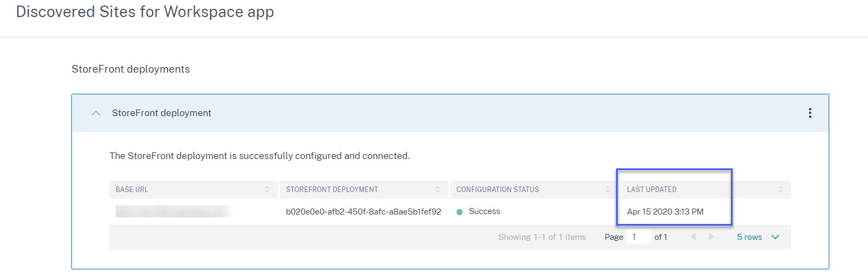Image resolution: width=868 pixels, height=274 pixels.
Task: Select the LAST UPDATED column header label
Action: (652, 189)
